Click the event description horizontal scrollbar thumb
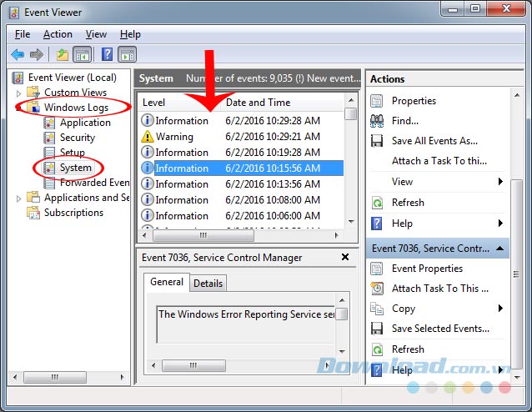The width and height of the screenshot is (532, 412). (x=193, y=365)
